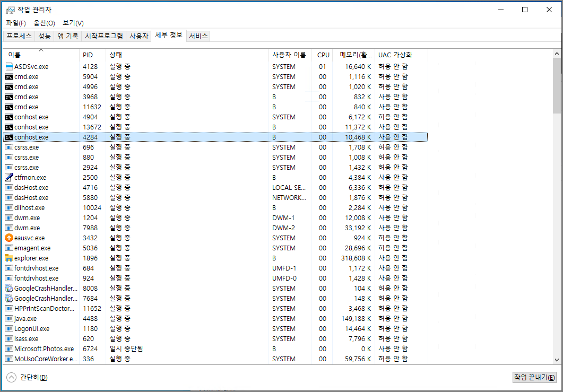The height and width of the screenshot is (392, 563).
Task: Click memory value 149,188 K
Action: [x=356, y=318]
